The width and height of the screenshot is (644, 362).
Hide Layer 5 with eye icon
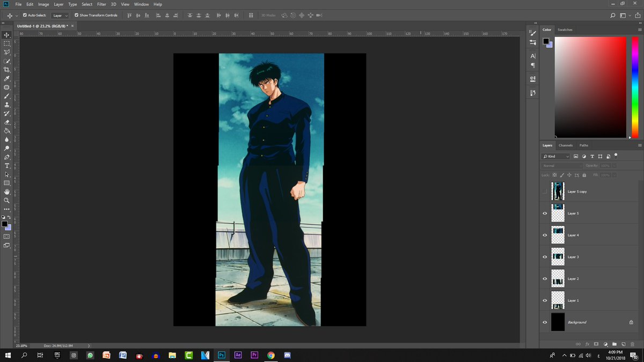pyautogui.click(x=545, y=213)
